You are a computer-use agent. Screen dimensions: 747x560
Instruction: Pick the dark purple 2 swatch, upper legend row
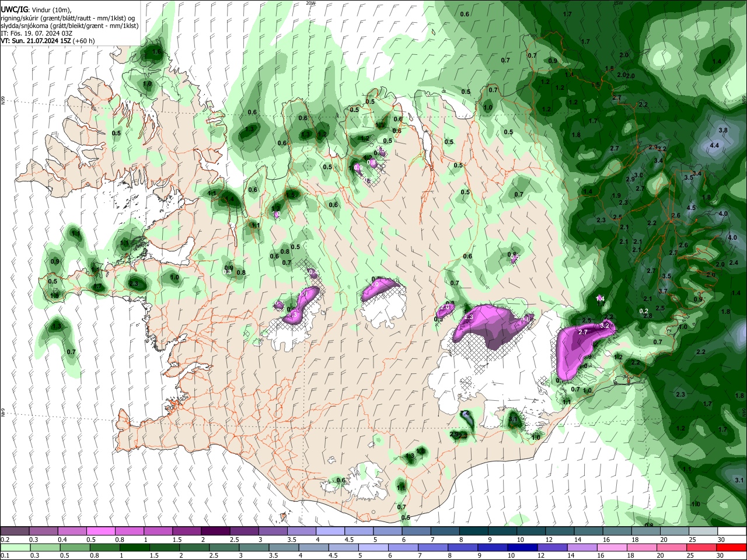coord(215,531)
